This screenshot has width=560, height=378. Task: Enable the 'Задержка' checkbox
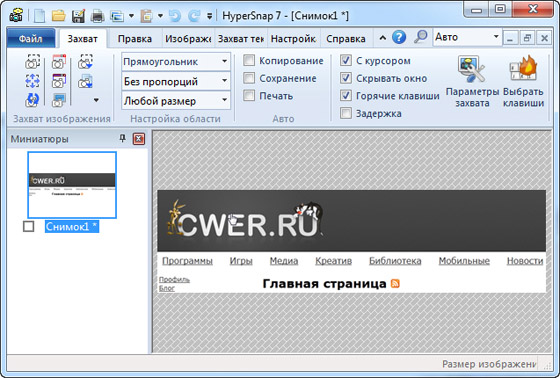click(346, 113)
